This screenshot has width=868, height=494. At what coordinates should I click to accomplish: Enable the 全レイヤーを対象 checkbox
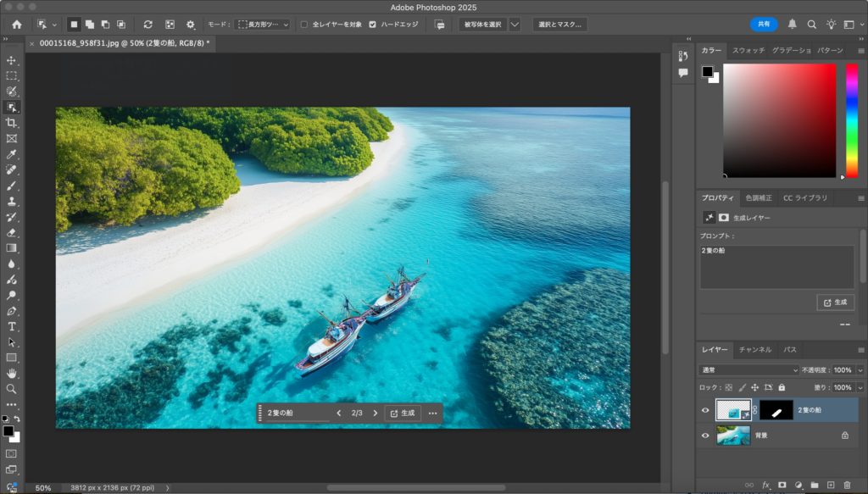304,25
